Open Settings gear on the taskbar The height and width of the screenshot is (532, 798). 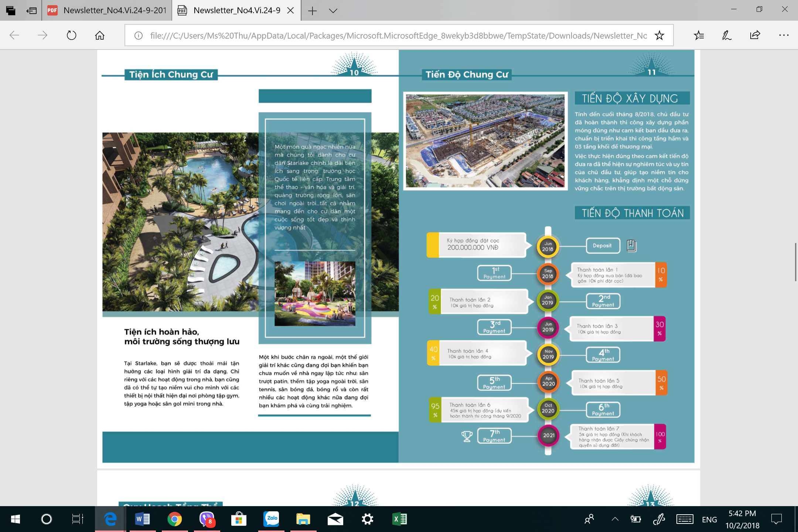pos(368,519)
